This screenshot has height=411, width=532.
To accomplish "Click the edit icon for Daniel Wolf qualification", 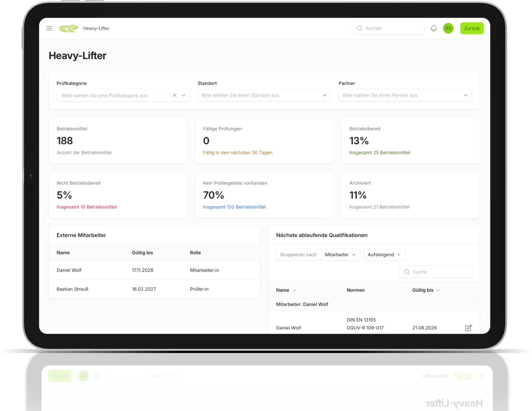I will click(468, 328).
